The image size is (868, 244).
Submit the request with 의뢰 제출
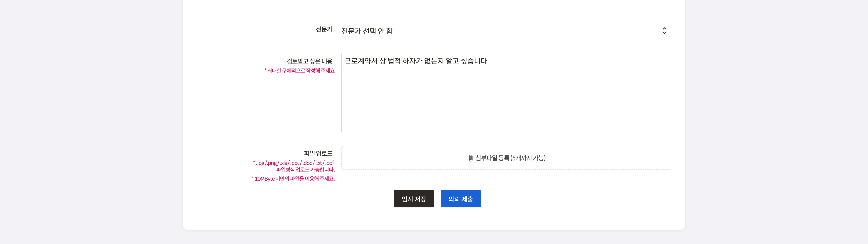[x=460, y=199]
